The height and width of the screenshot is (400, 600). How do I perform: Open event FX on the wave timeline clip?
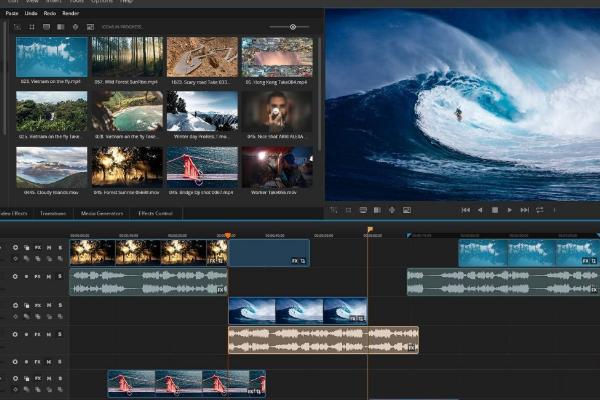coord(353,318)
